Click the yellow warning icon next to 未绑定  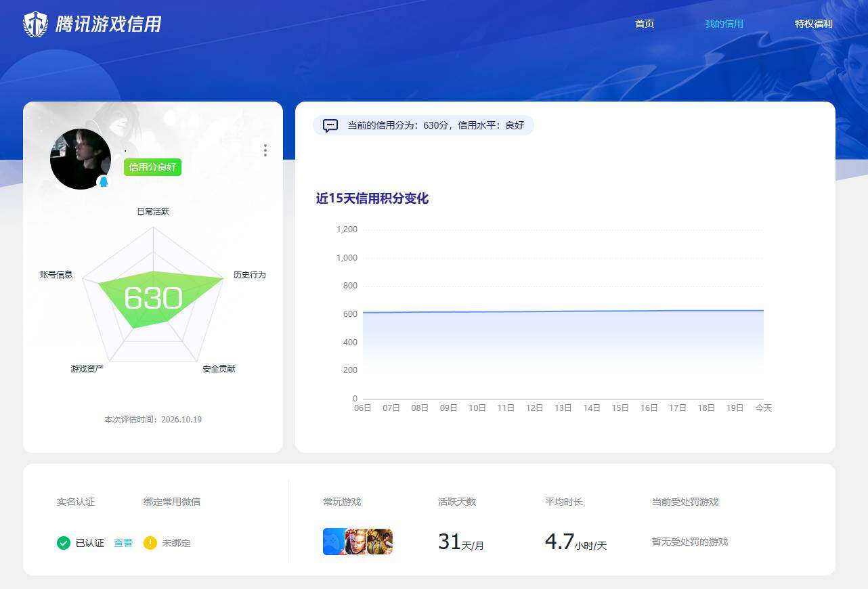(x=150, y=543)
